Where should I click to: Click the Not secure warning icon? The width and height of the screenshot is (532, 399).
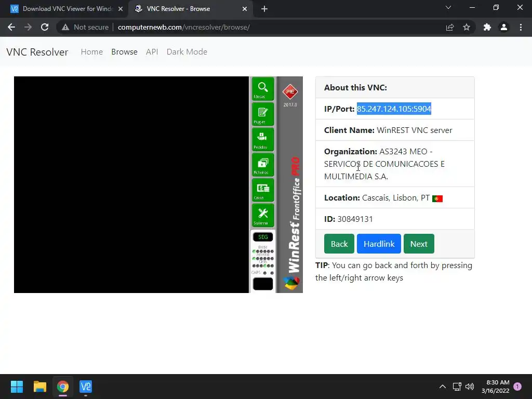pos(65,27)
